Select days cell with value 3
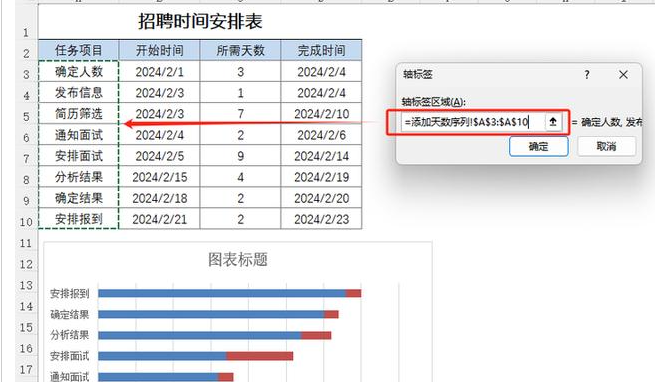 click(x=240, y=71)
